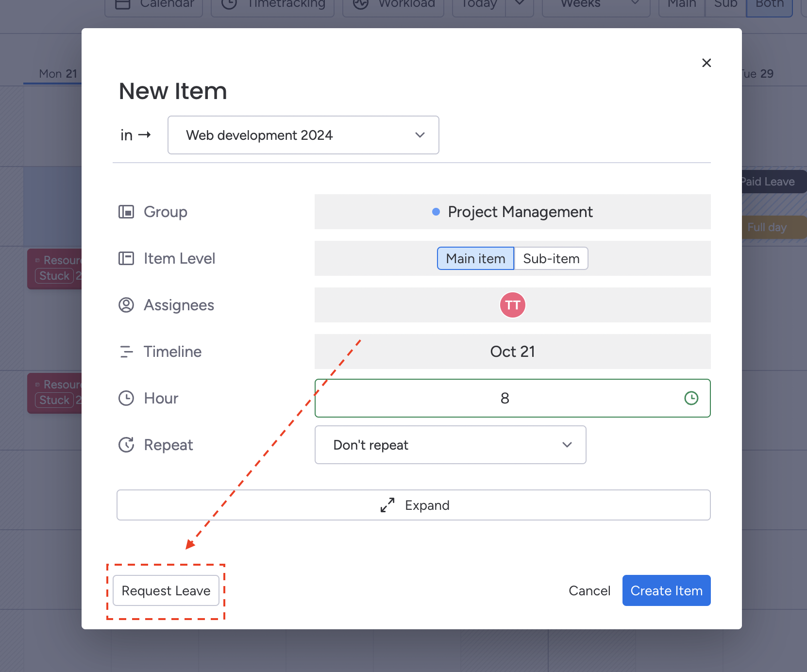Open the Don't repeat dropdown
The height and width of the screenshot is (672, 807).
tap(450, 445)
